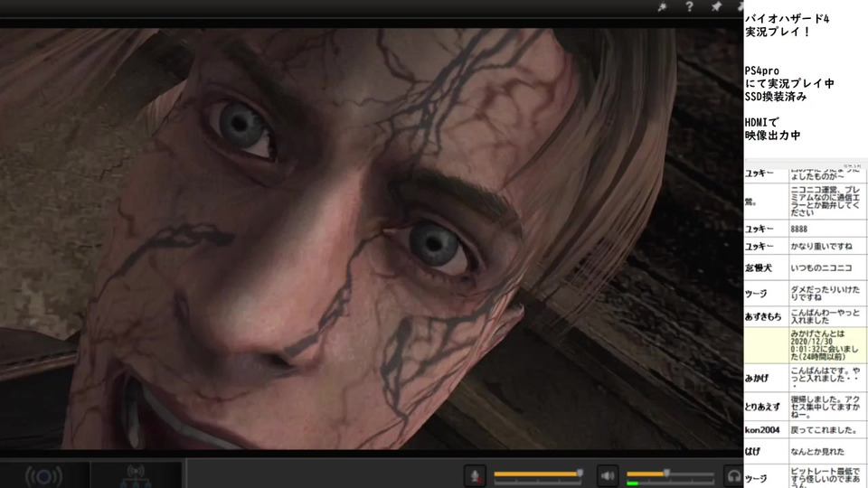Select the ビットレート最低 comment by ツージ
Image resolution: width=868 pixels, height=488 pixels.
[x=826, y=477]
